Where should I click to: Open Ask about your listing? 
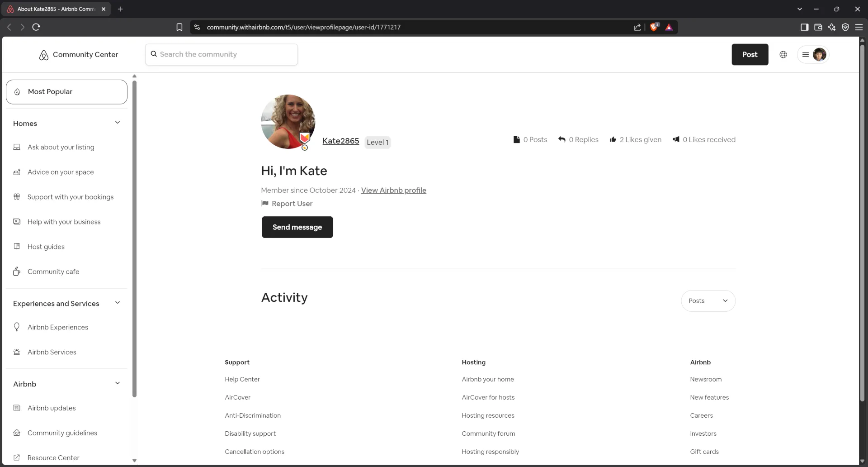[x=61, y=147]
